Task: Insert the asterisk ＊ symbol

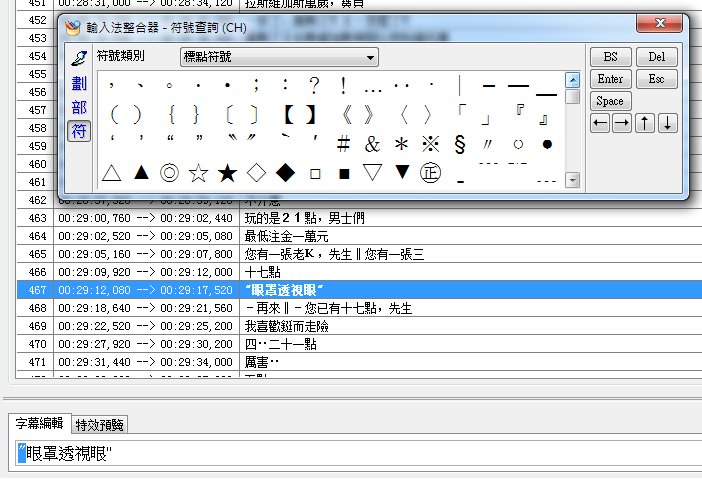Action: click(402, 144)
